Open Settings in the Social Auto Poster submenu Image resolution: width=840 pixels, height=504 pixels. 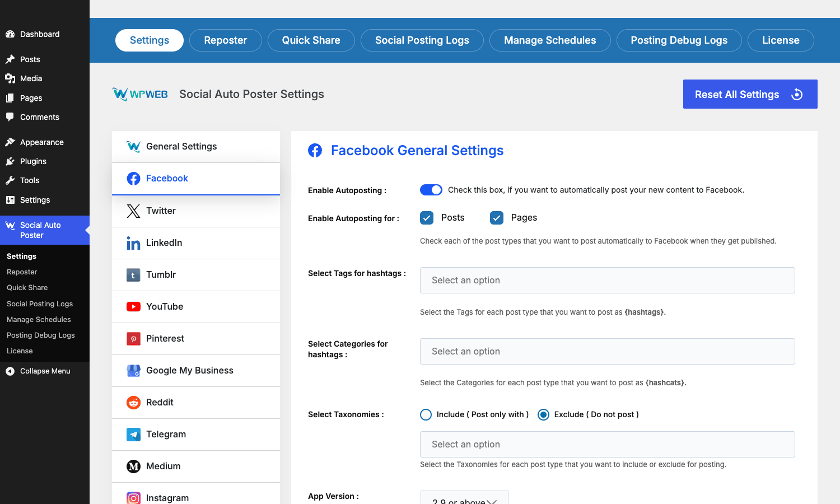point(21,256)
